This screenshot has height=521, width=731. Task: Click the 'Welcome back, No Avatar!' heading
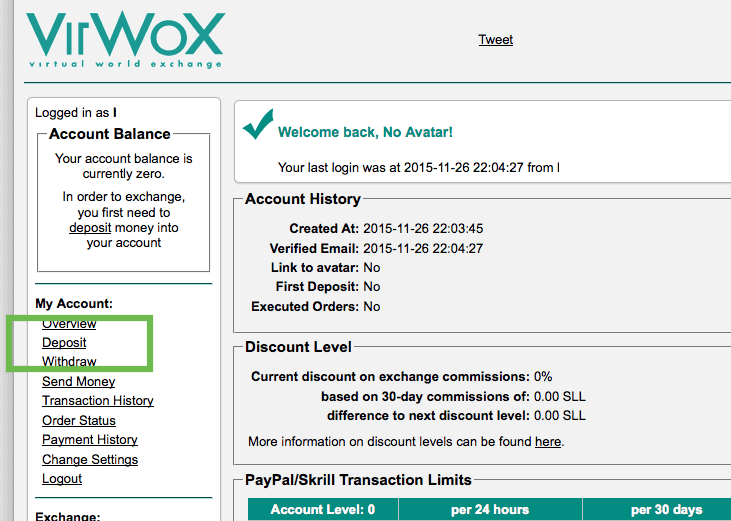coord(365,132)
